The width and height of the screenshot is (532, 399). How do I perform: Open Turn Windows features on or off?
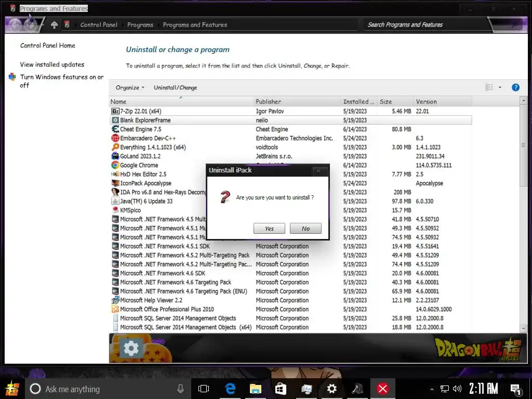tap(62, 81)
